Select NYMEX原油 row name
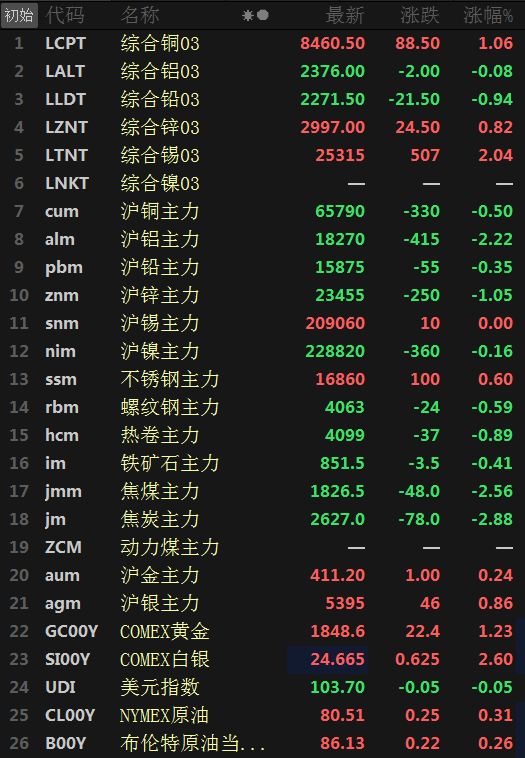 coord(164,716)
